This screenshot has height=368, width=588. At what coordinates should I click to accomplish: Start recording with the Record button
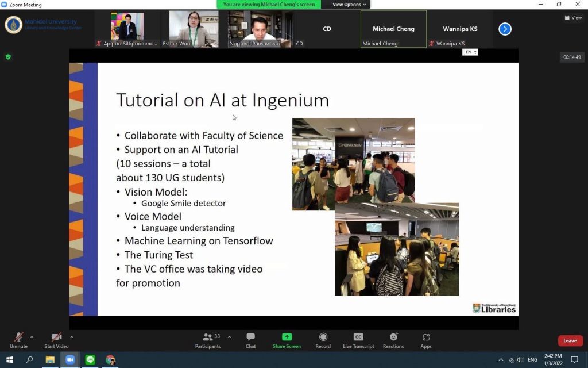[x=323, y=339]
